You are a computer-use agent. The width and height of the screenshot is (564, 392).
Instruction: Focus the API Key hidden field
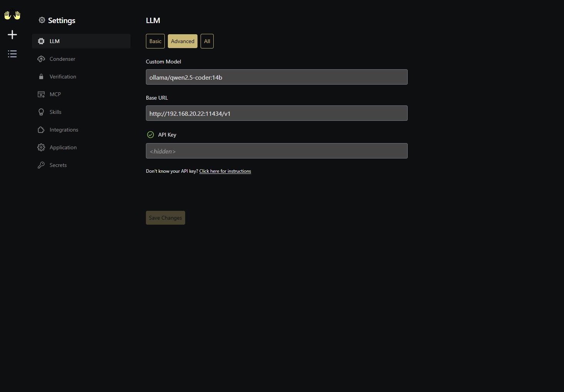[276, 151]
